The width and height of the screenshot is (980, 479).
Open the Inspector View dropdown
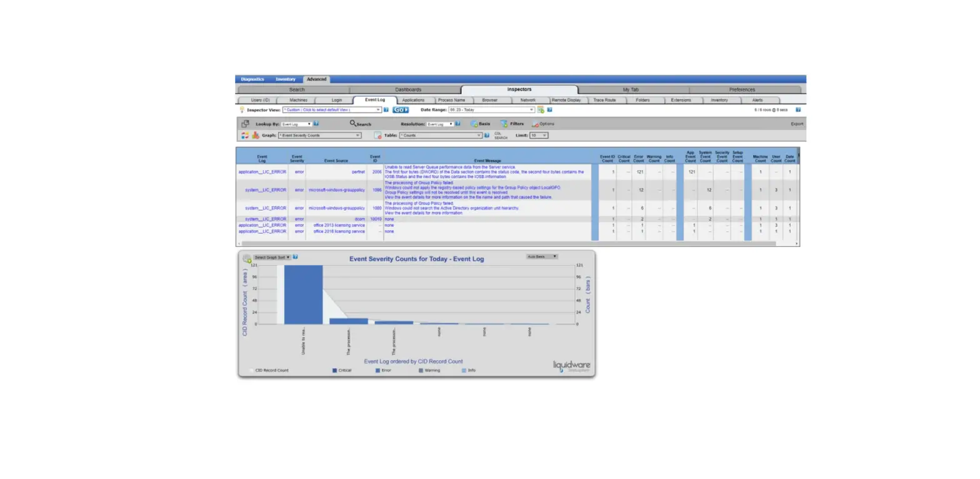[331, 110]
